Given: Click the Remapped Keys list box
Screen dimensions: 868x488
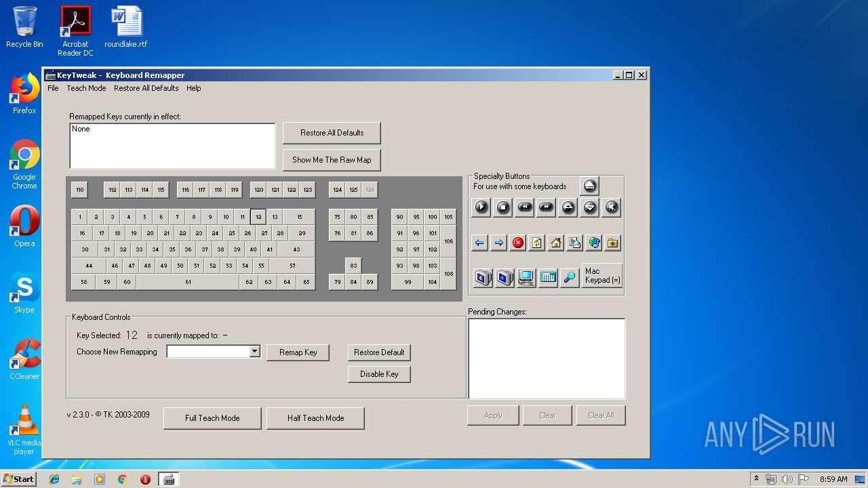Looking at the screenshot, I should pyautogui.click(x=172, y=146).
